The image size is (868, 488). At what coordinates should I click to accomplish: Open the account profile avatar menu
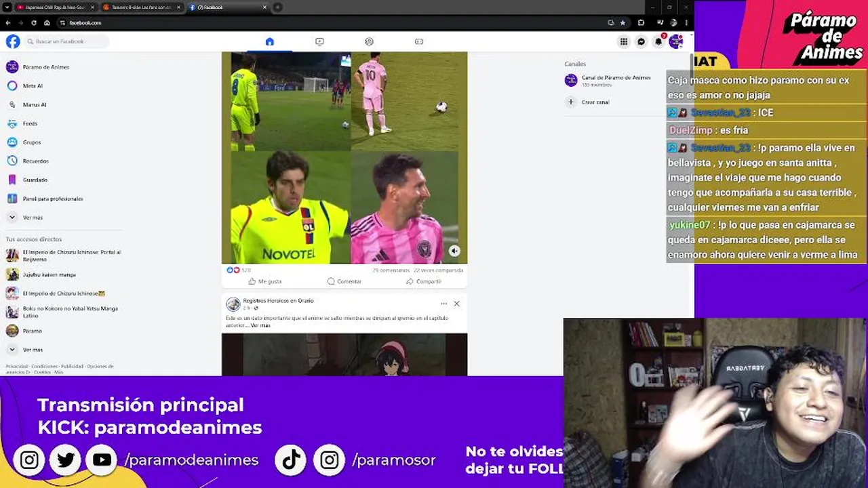pyautogui.click(x=675, y=41)
